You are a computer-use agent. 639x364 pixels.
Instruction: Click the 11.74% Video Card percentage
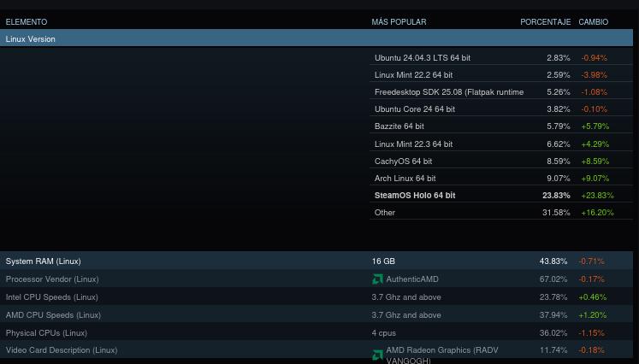point(553,350)
